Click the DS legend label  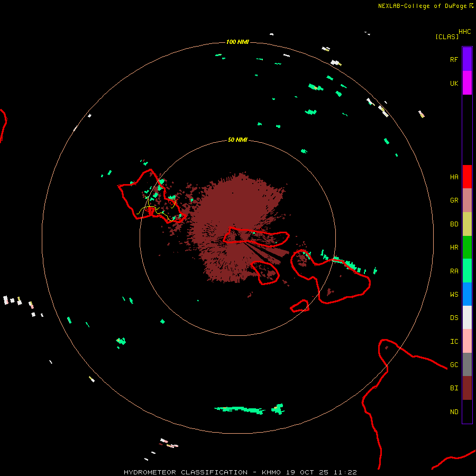tap(454, 318)
